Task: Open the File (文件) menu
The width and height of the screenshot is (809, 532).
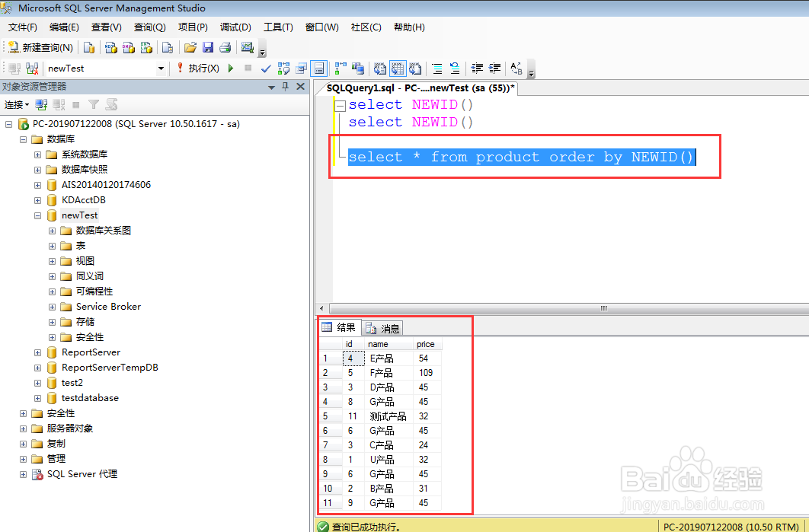Action: [23, 27]
